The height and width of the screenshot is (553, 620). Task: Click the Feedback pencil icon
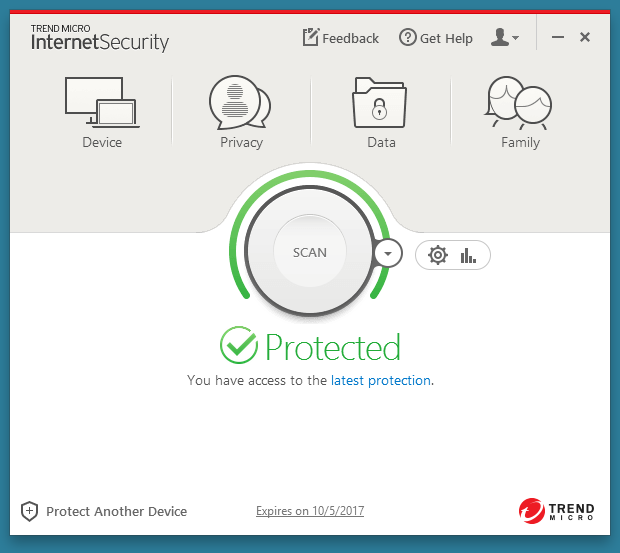[311, 37]
